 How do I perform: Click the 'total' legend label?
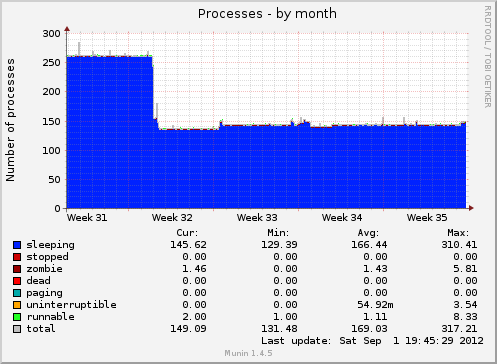[41, 329]
